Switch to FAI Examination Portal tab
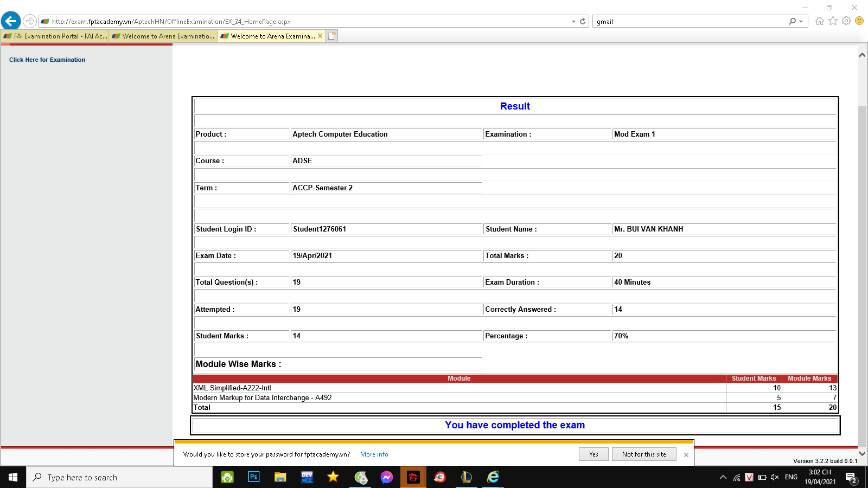Image resolution: width=868 pixels, height=488 pixels. pyautogui.click(x=55, y=36)
